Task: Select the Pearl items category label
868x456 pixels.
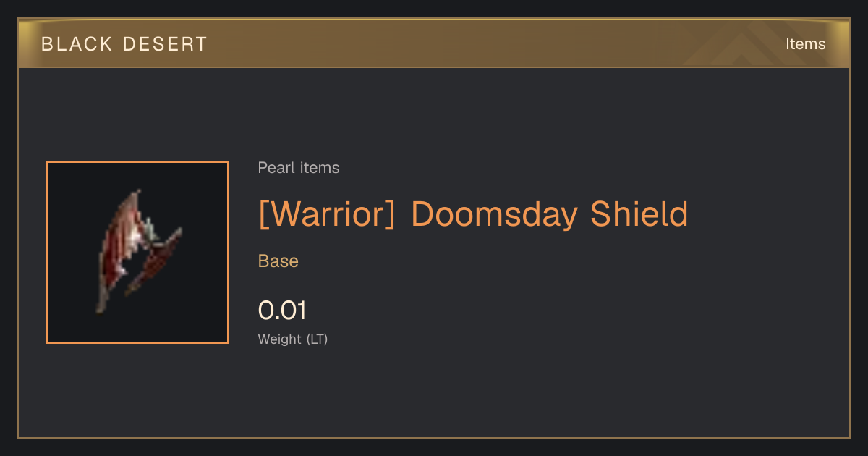Action: (299, 168)
